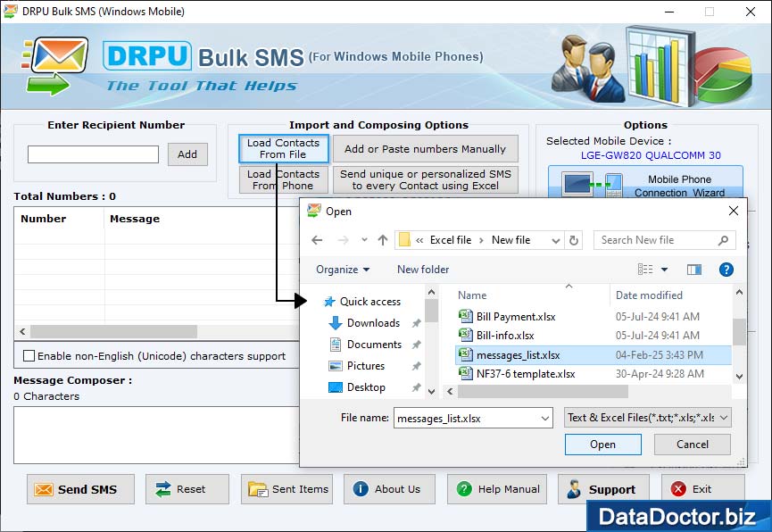The width and height of the screenshot is (772, 532).
Task: Open view options dropdown arrow
Action: point(664,270)
